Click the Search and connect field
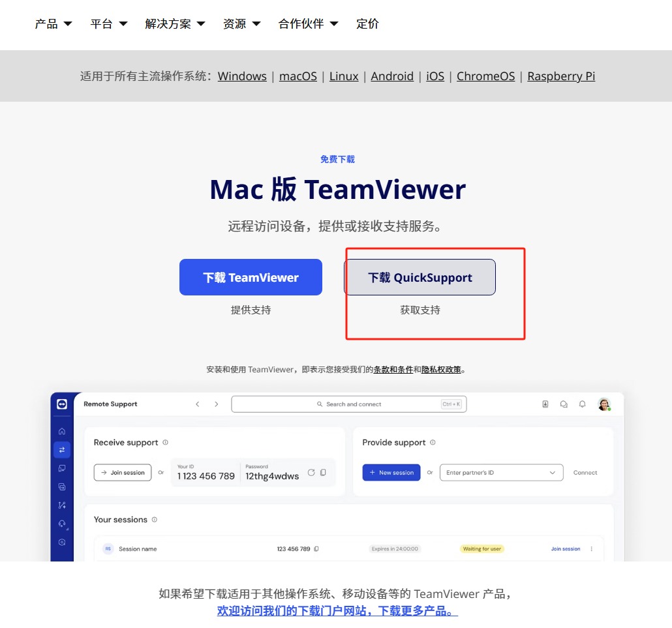Viewport: 672px width, 628px height. click(349, 404)
